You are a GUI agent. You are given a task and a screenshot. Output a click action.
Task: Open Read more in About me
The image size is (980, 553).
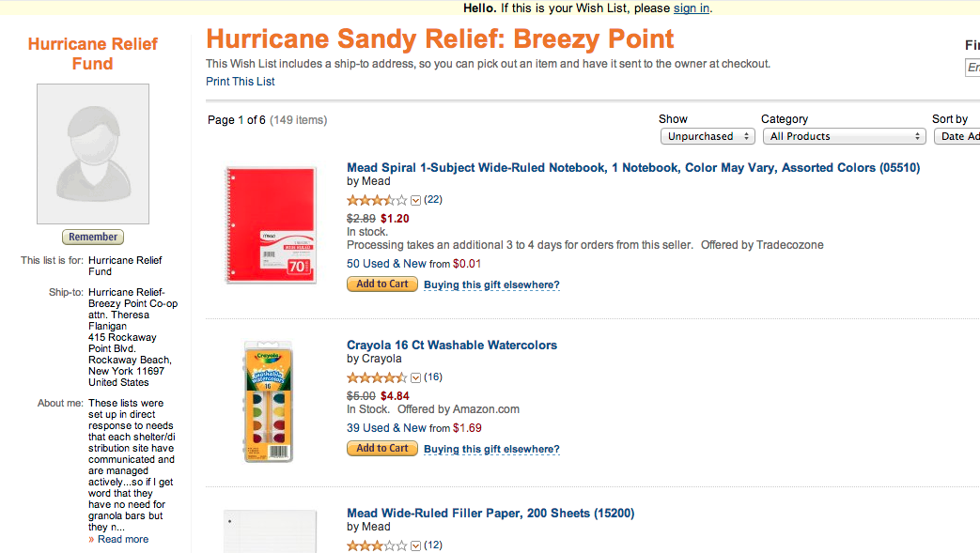122,540
